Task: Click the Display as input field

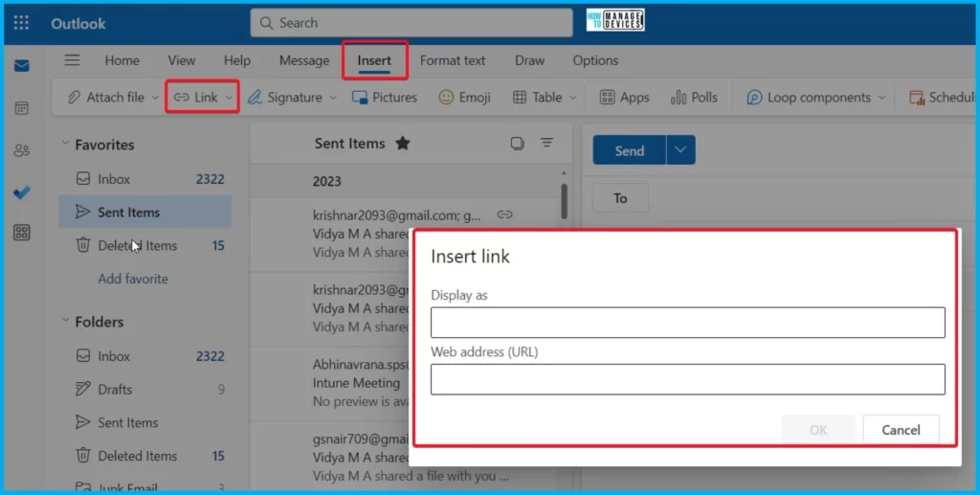Action: tap(687, 323)
